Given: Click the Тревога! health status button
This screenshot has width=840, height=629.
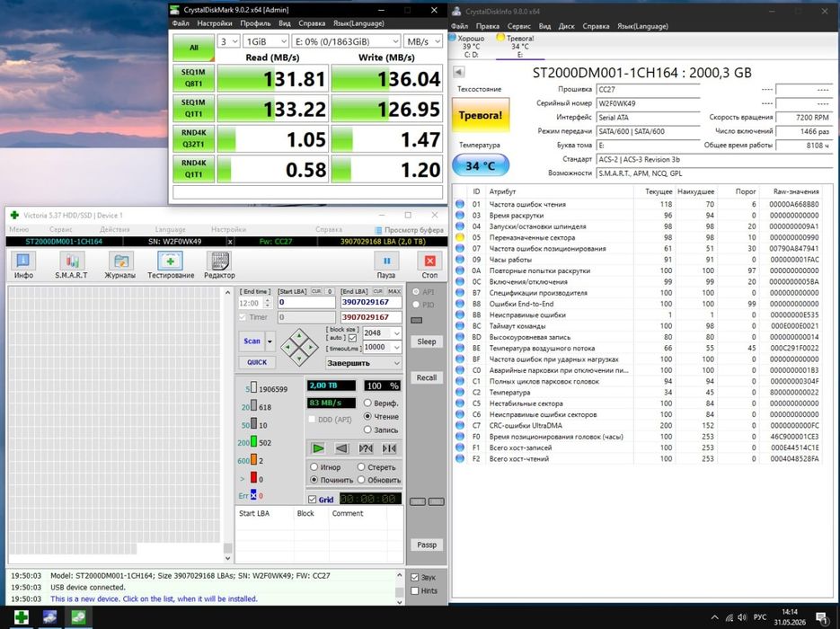Looking at the screenshot, I should click(481, 115).
